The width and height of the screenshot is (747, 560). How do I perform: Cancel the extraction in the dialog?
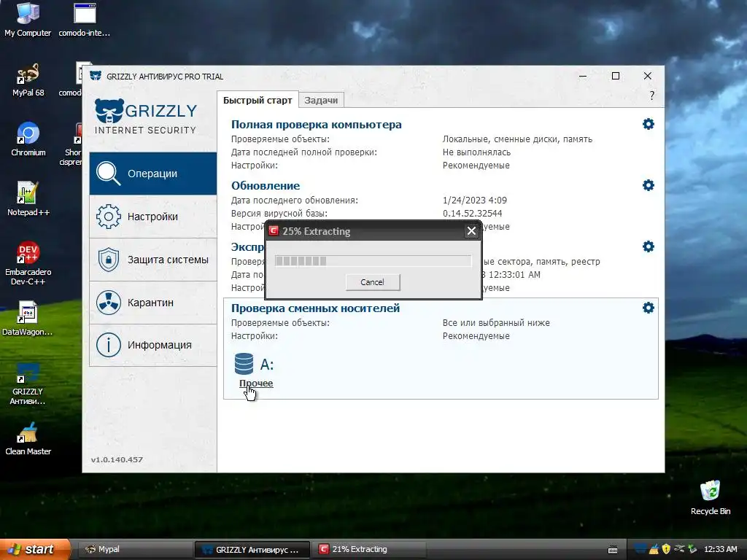click(373, 282)
